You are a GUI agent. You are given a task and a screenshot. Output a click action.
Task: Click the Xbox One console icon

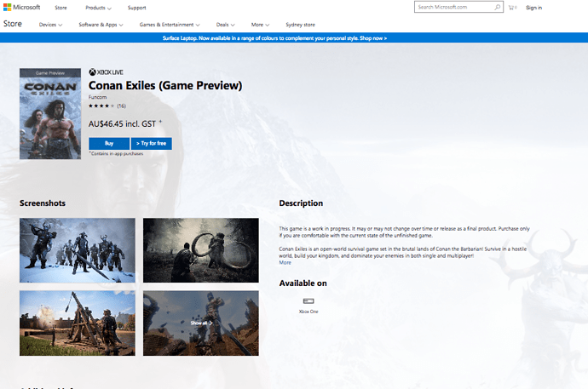308,301
